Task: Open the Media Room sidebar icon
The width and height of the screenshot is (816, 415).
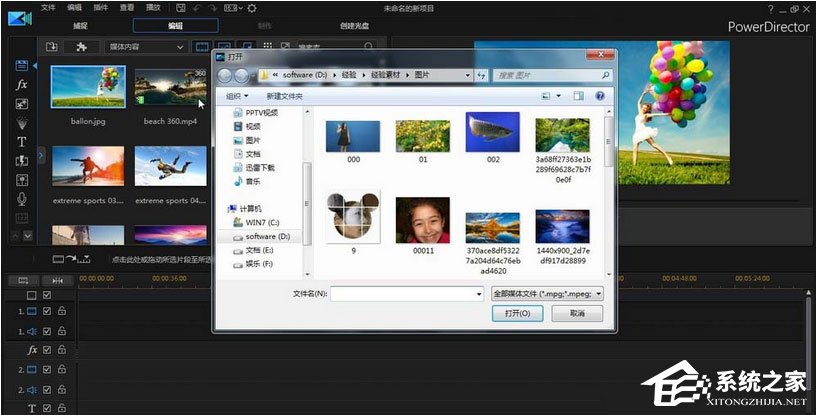Action: [x=21, y=65]
